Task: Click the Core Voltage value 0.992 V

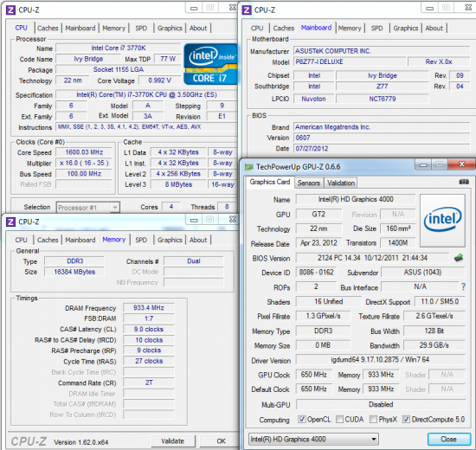Action: [160, 80]
